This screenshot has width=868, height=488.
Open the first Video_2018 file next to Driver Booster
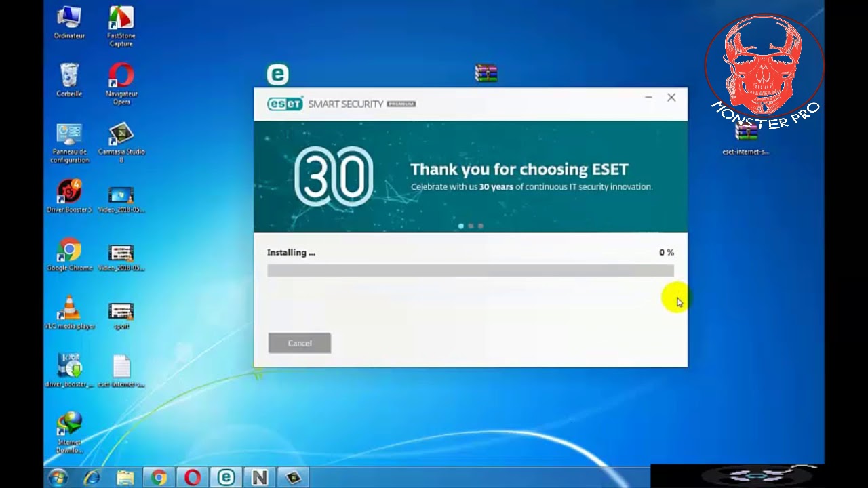pos(121,200)
